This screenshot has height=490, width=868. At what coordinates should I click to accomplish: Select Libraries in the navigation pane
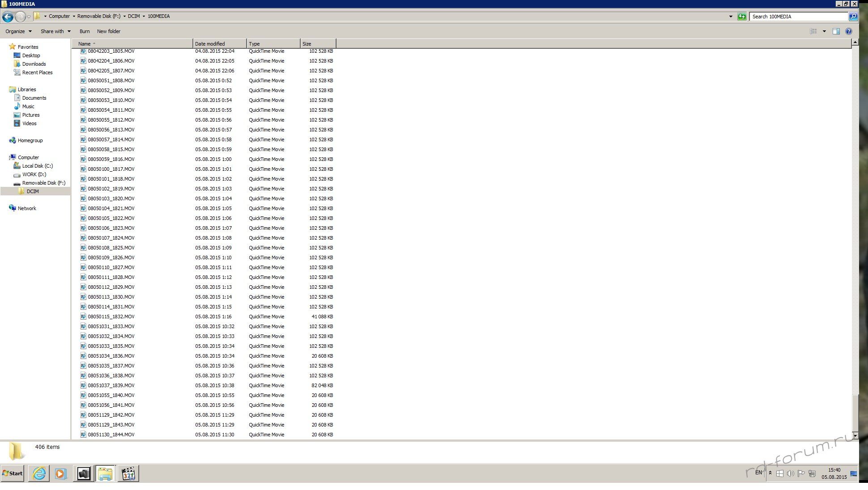[23, 89]
